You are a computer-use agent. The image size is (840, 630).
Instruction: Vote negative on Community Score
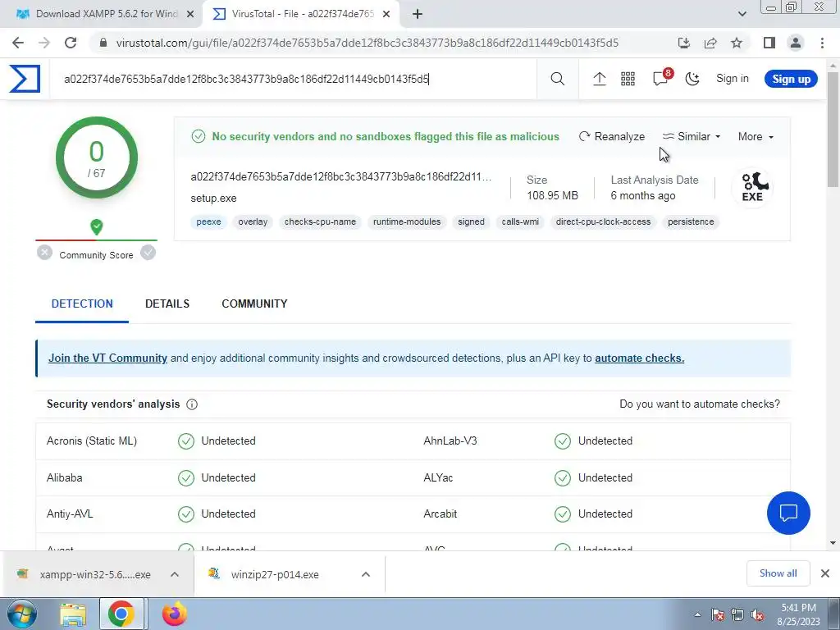tap(44, 253)
